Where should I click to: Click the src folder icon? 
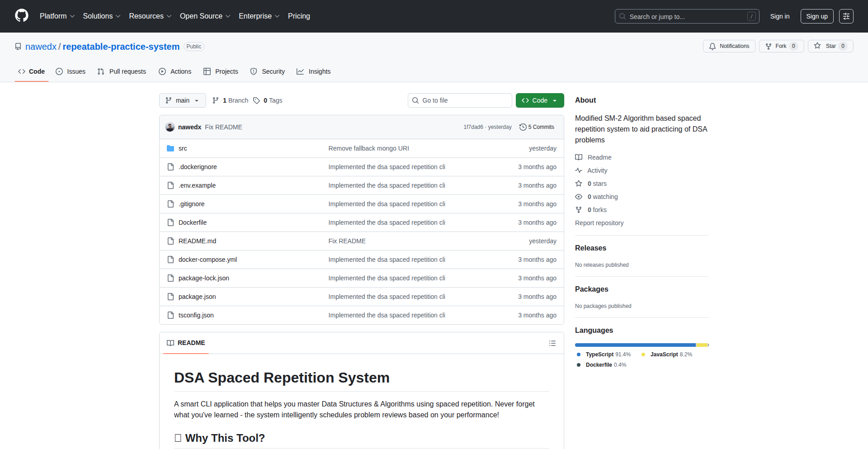tap(170, 148)
